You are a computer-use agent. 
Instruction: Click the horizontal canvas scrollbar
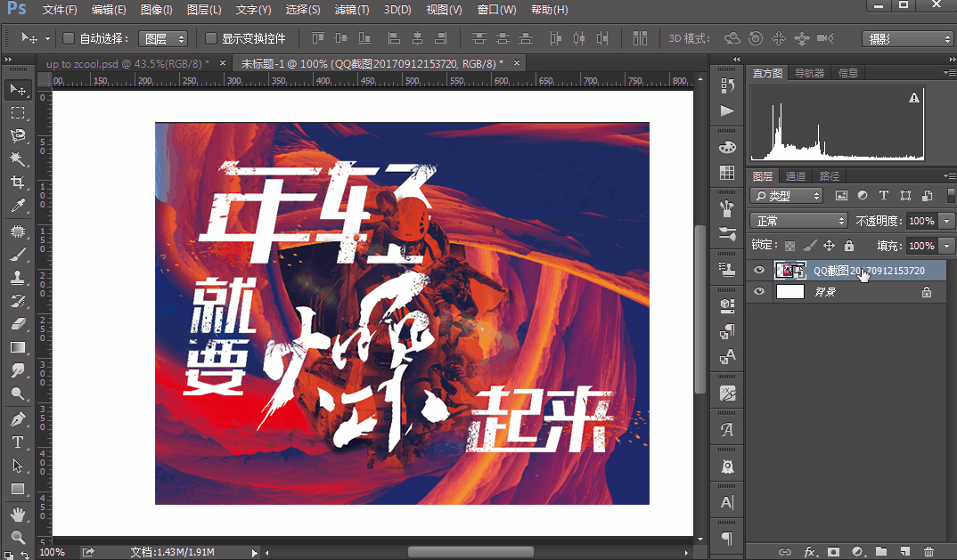470,552
